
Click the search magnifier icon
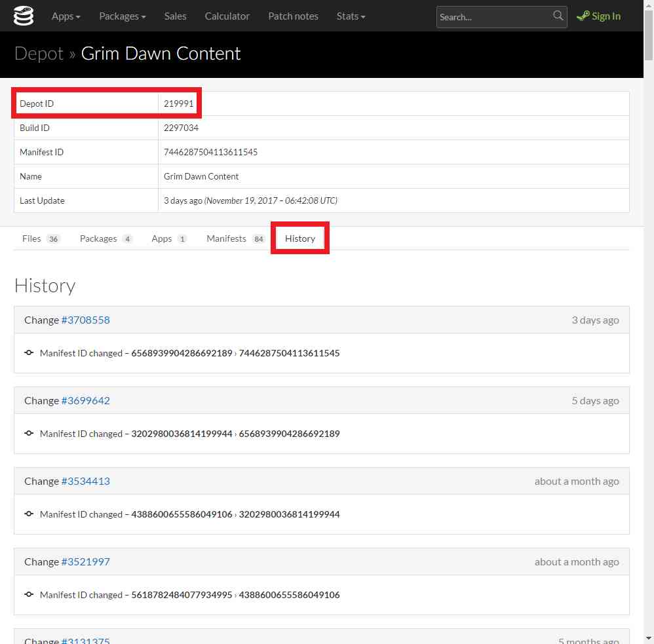pos(558,16)
